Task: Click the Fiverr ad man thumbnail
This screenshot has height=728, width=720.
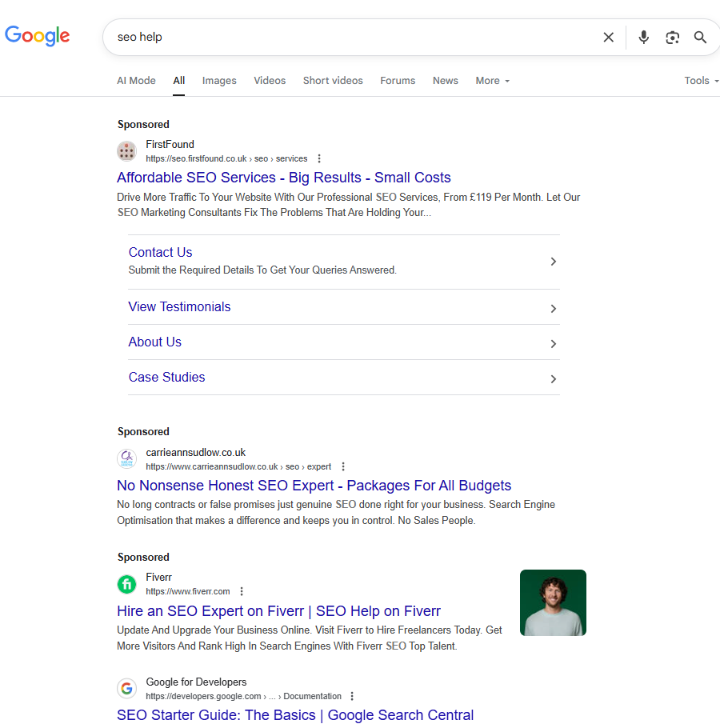Action: [x=553, y=602]
